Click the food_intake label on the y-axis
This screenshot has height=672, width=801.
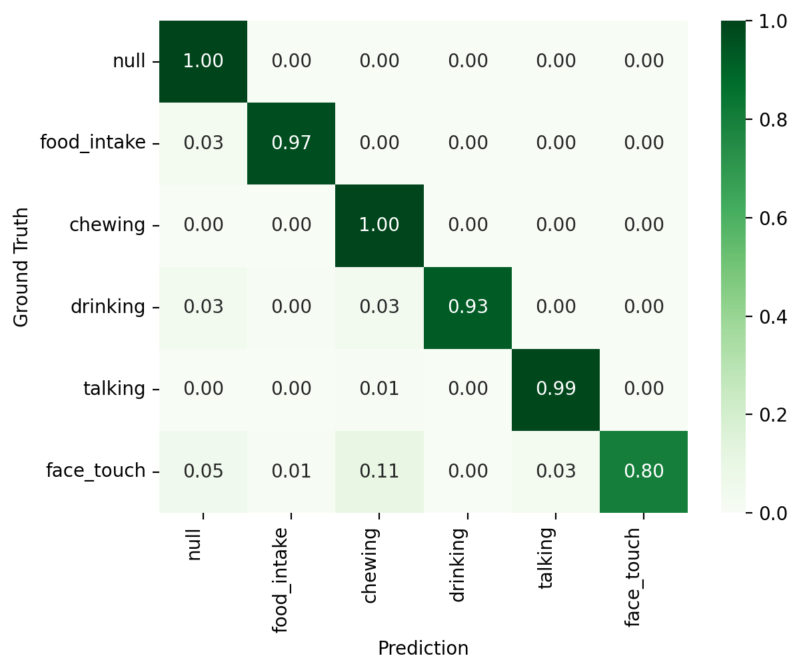[93, 143]
